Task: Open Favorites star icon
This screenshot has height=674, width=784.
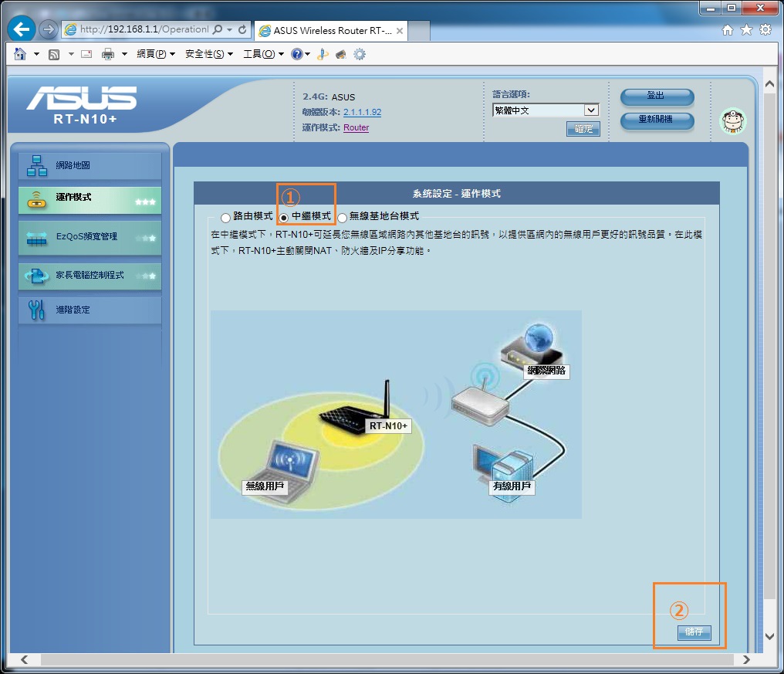Action: pyautogui.click(x=746, y=30)
